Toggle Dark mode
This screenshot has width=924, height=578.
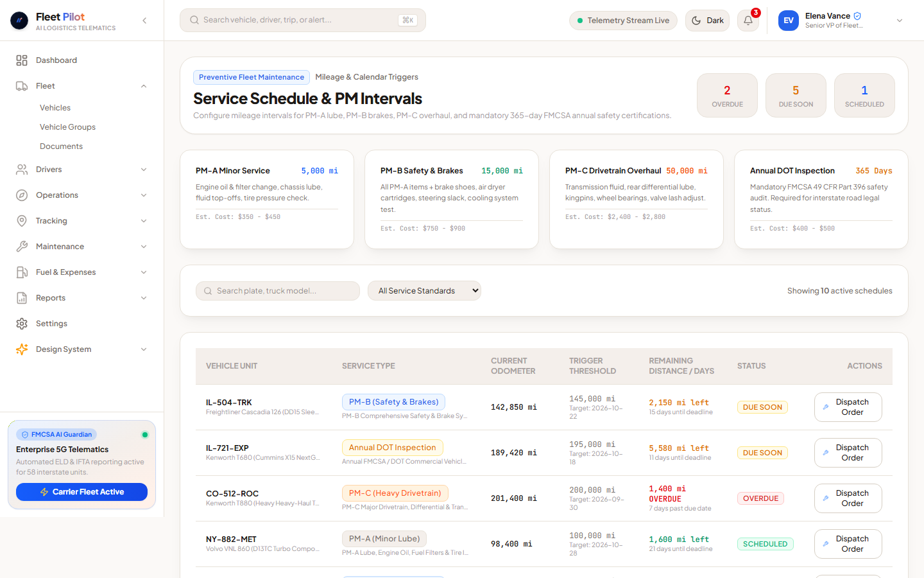pos(707,21)
